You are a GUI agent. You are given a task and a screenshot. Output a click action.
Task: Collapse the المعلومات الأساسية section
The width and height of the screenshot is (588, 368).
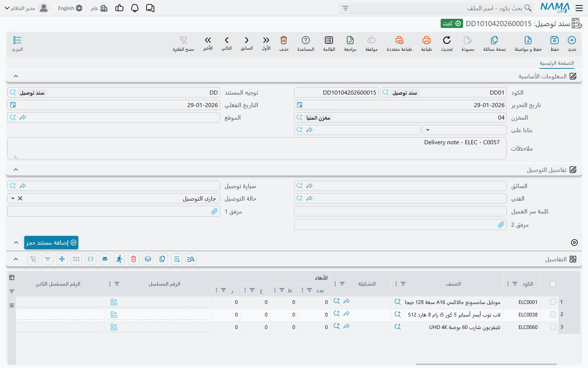tap(16, 76)
